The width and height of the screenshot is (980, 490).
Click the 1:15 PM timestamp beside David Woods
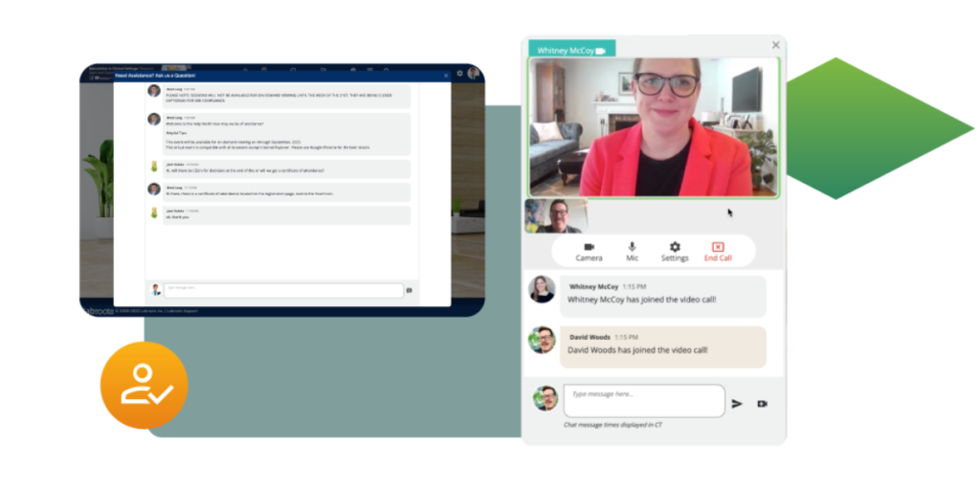coord(626,338)
